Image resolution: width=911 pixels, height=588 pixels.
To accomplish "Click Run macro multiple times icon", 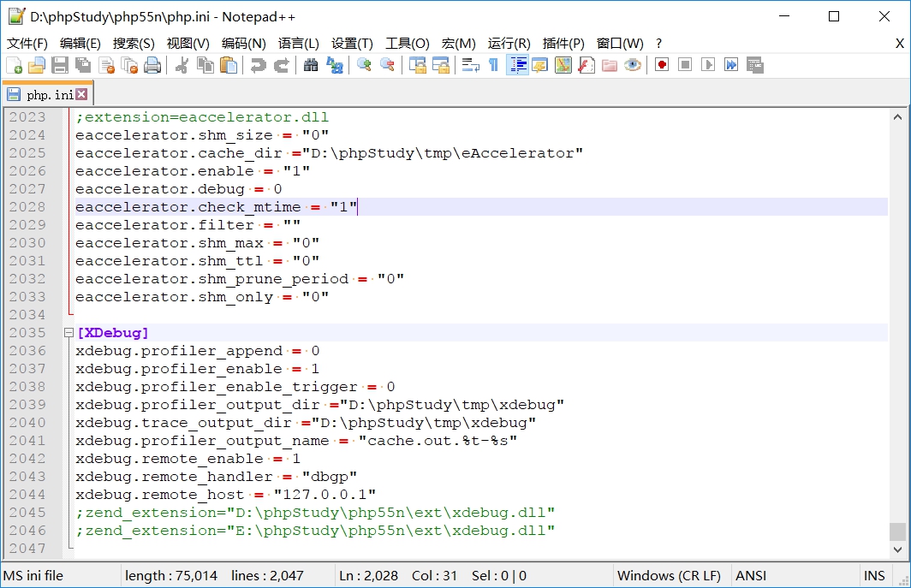I will [x=731, y=65].
